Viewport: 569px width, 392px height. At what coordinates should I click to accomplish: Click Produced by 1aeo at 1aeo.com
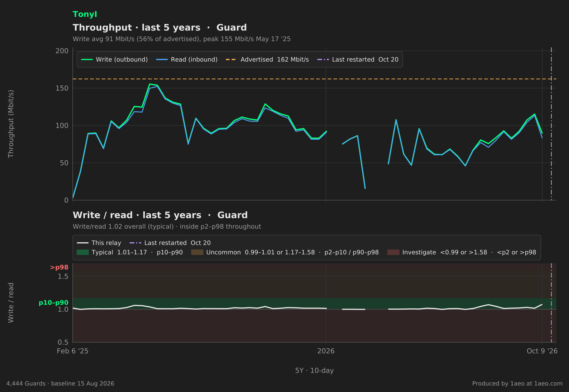[x=517, y=384]
